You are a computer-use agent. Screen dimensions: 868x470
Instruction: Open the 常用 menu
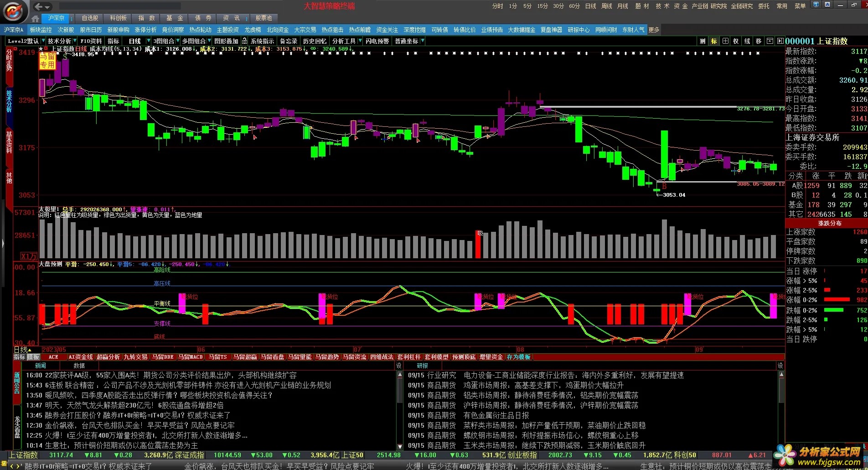click(782, 6)
